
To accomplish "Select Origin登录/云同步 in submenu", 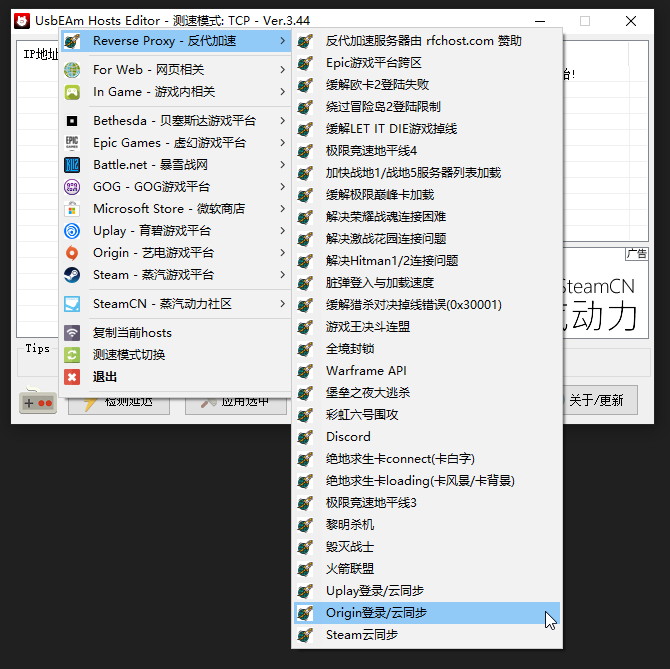I will point(427,613).
